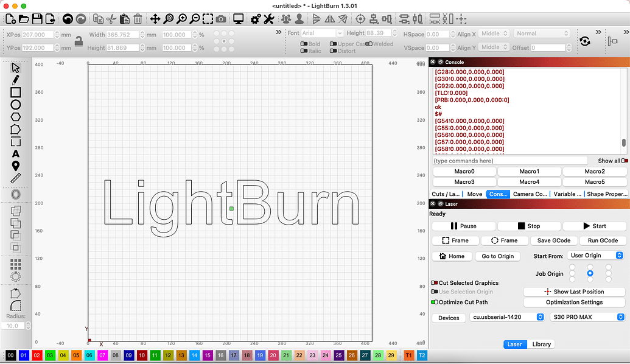Open Settings using the gear icon
Image resolution: width=630 pixels, height=364 pixels.
point(255,19)
